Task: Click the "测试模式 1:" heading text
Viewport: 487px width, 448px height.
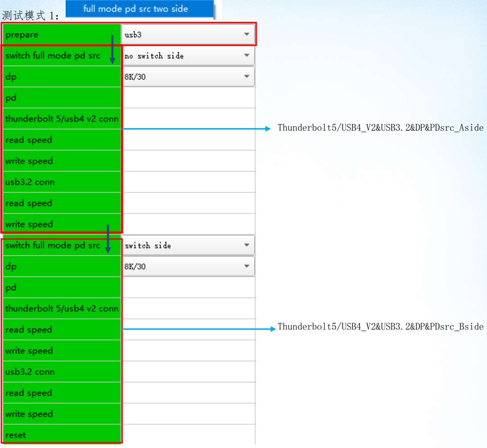Action: (31, 16)
